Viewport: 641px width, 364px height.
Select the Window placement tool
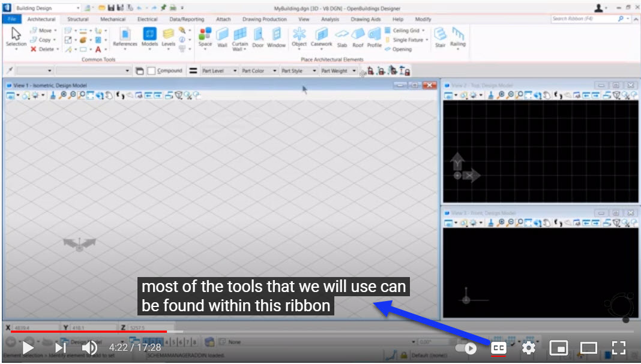point(276,37)
